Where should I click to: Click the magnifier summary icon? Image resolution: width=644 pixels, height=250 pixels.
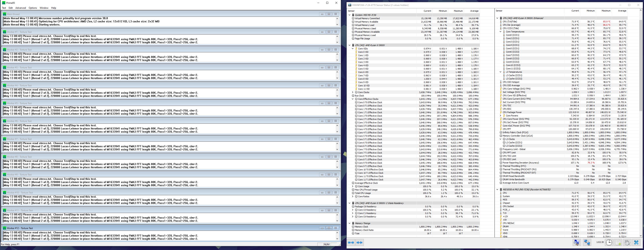[x=576, y=242]
